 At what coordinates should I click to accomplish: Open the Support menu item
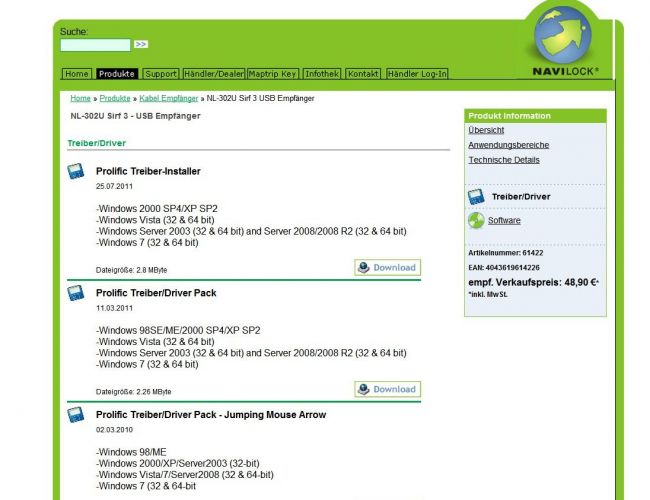161,74
